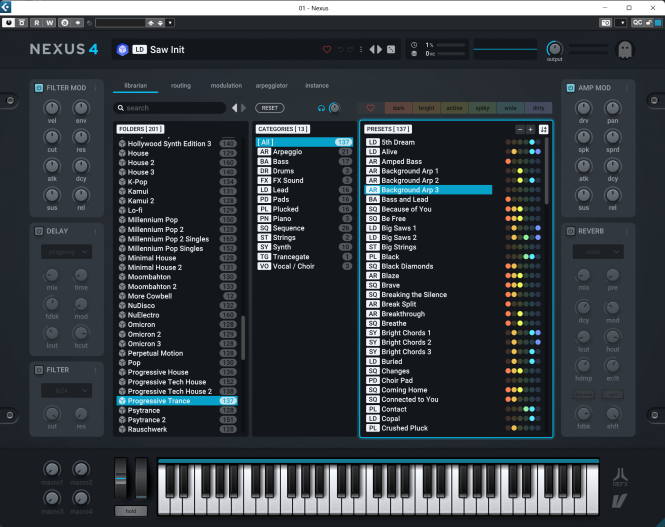Viewport: 665px width, 527px height.
Task: Click the random preset dice icon
Action: coord(391,50)
